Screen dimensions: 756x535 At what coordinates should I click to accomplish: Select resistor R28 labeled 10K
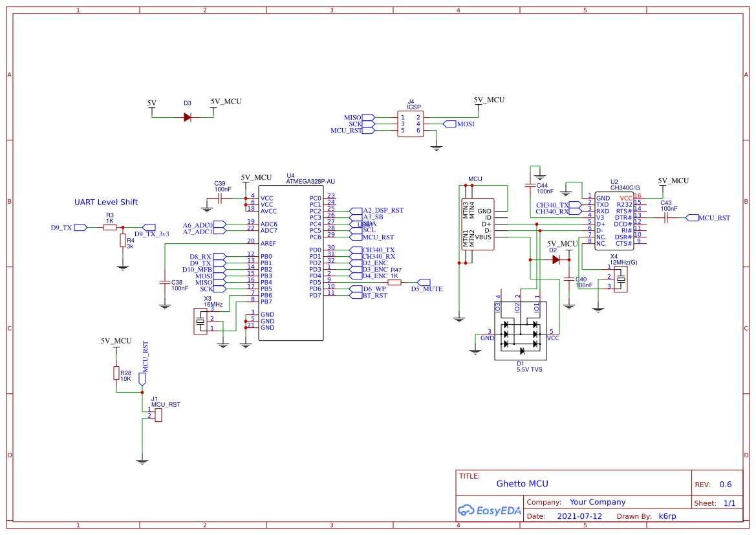coord(116,374)
